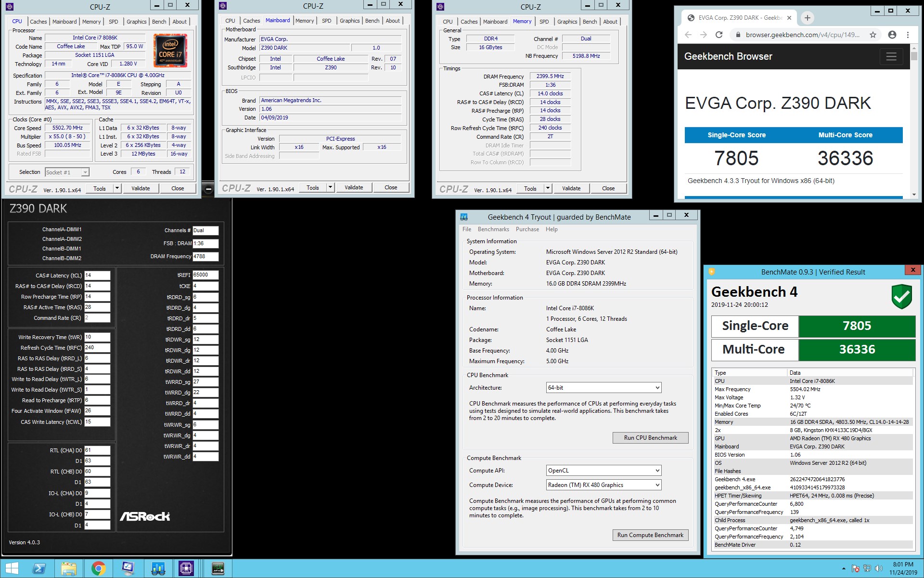Viewport: 924px width, 578px height.
Task: Go back in the Chrome browser
Action: (x=688, y=35)
